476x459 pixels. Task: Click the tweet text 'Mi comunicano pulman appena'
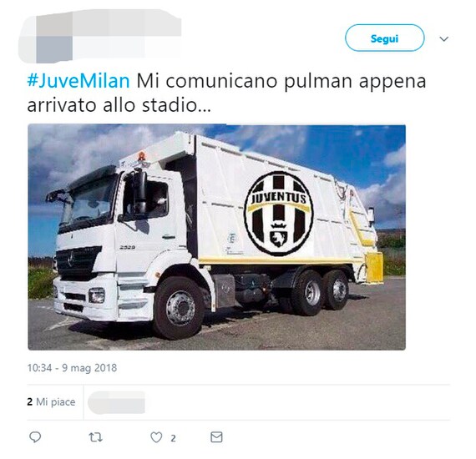(x=281, y=81)
